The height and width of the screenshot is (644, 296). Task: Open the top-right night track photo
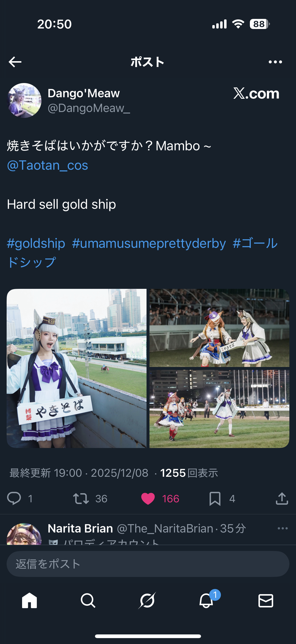tap(219, 328)
